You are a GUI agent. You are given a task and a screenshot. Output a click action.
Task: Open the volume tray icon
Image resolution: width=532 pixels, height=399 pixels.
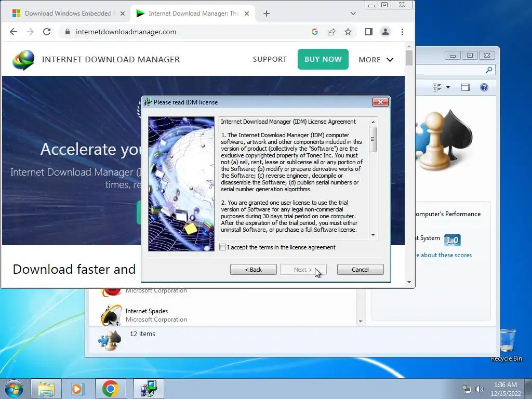(480, 389)
